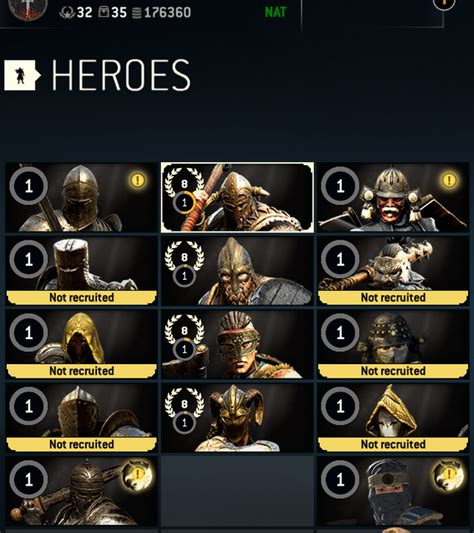
Task: Open the not recruited Conqueror hero
Action: [x=82, y=271]
